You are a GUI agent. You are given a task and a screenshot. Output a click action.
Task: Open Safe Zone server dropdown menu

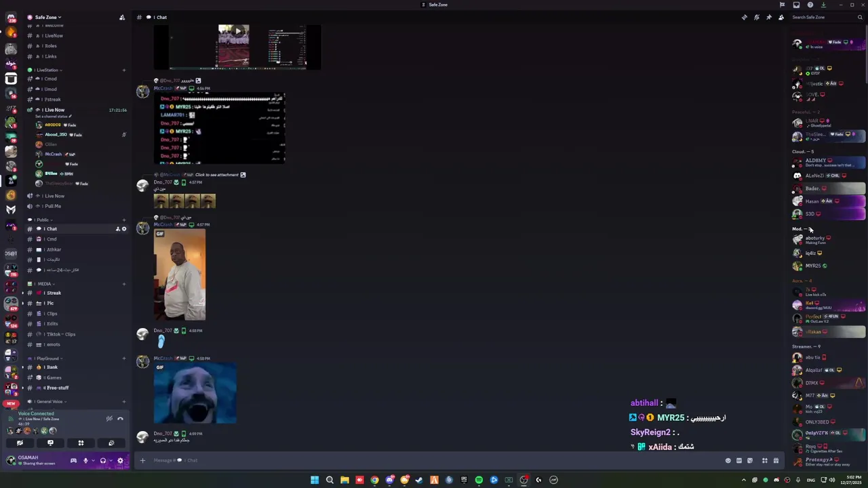(x=48, y=17)
